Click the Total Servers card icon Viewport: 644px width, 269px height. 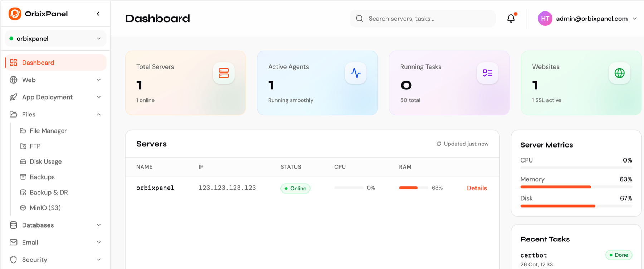224,73
